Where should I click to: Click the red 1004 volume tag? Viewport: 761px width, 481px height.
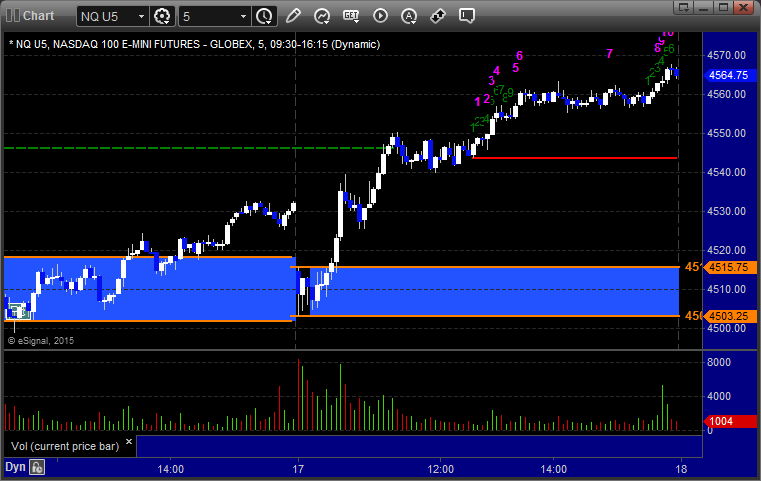[x=729, y=421]
